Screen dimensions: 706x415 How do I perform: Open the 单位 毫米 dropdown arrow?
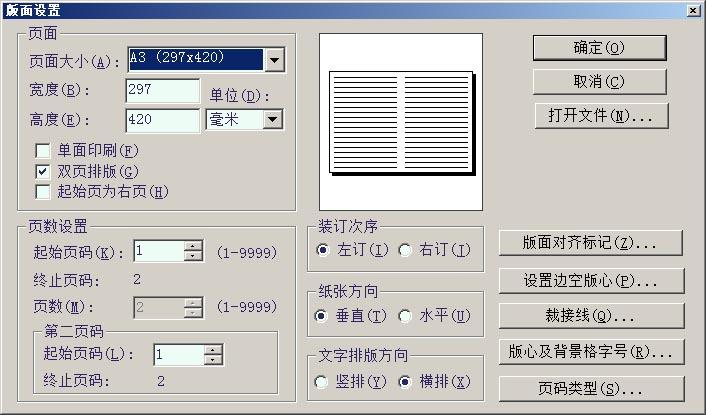point(273,120)
